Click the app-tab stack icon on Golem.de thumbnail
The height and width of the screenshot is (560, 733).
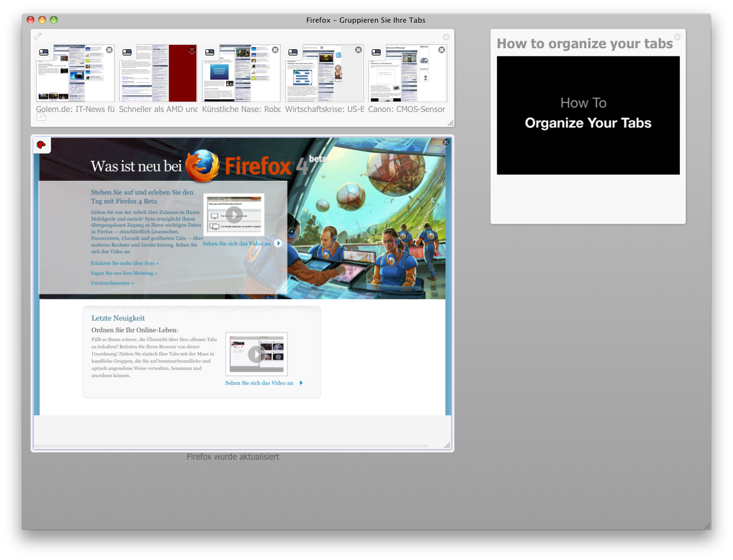coord(43,52)
